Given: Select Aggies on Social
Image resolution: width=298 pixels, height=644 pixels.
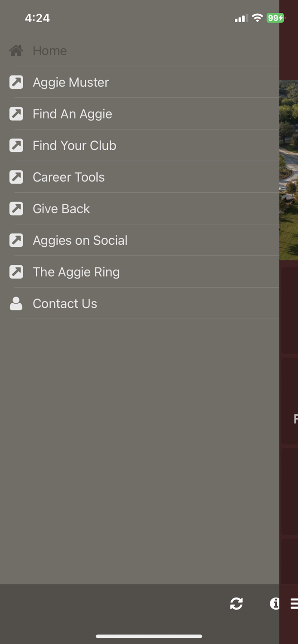Looking at the screenshot, I should (x=80, y=240).
